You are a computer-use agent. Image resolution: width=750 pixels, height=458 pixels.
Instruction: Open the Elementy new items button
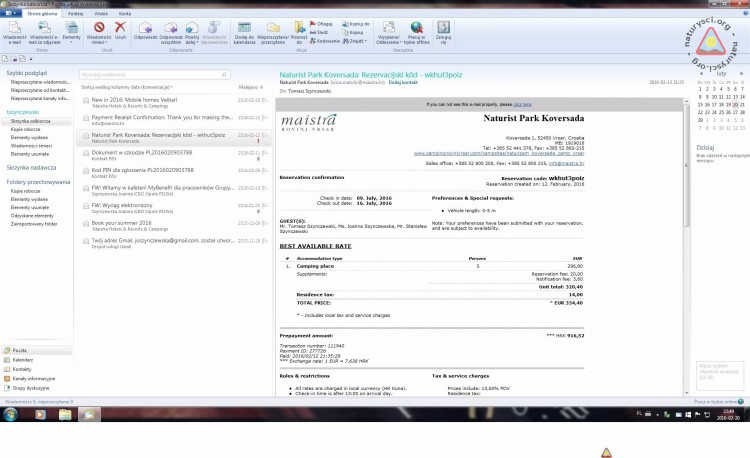tap(71, 33)
